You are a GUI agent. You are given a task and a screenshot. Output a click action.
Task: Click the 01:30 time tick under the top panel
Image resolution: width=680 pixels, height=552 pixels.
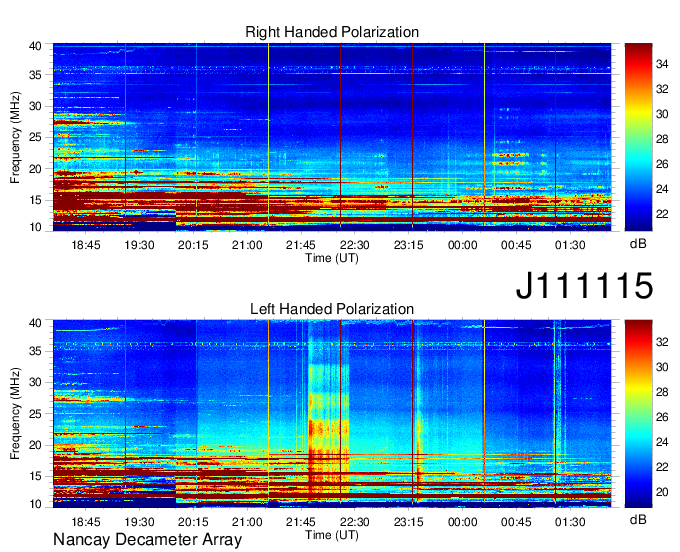pos(570,245)
